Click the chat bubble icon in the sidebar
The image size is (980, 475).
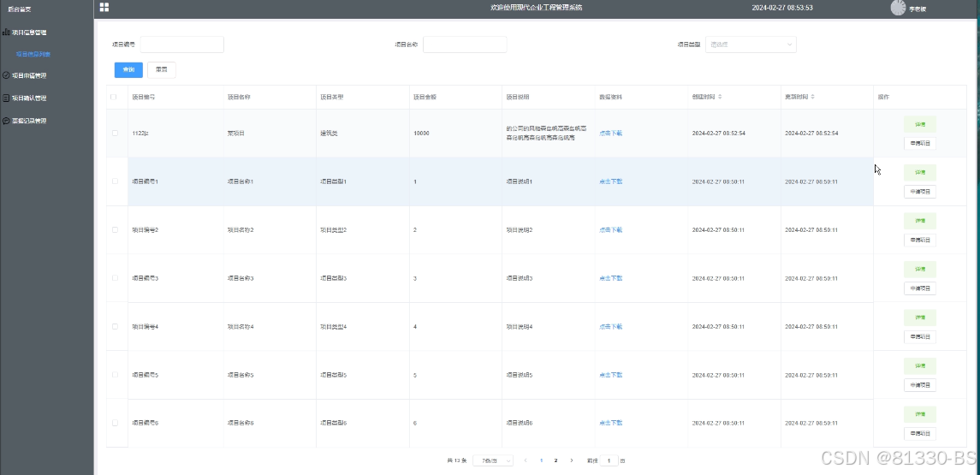pos(6,121)
